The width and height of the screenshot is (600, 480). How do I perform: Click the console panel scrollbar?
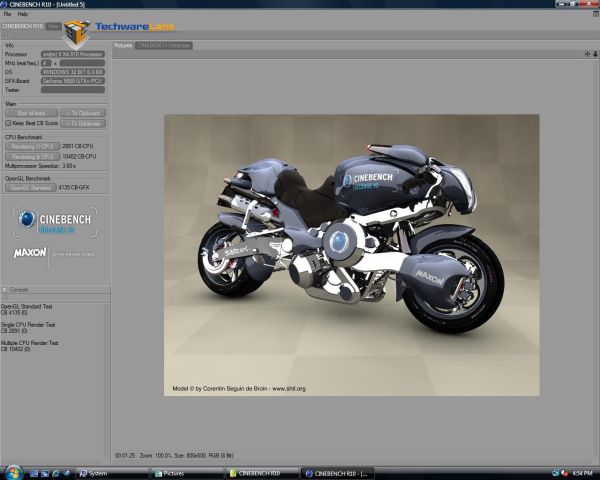coord(107,383)
